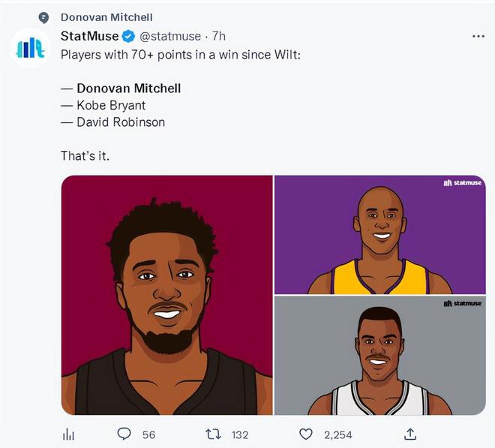
Task: Click the blue verified badge
Action: coord(128,36)
